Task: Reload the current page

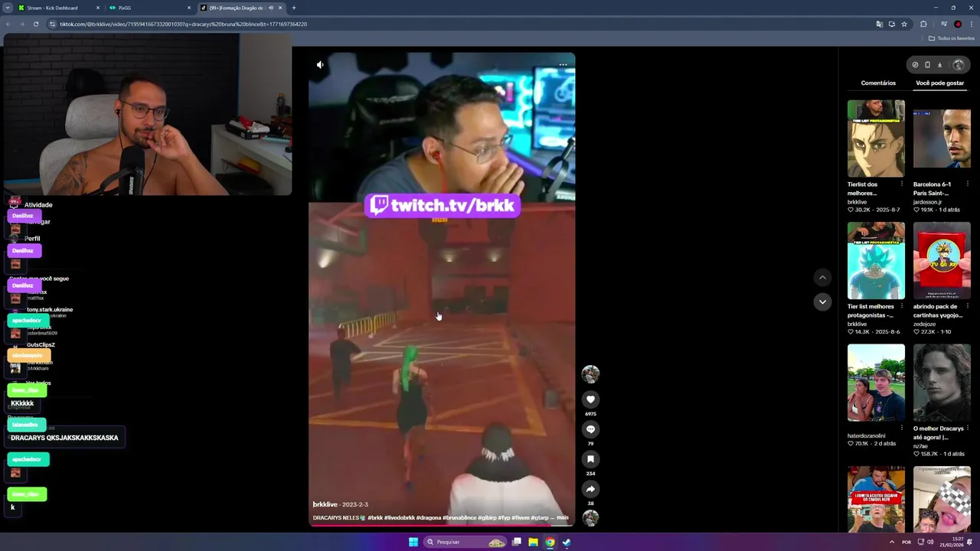Action: point(35,24)
